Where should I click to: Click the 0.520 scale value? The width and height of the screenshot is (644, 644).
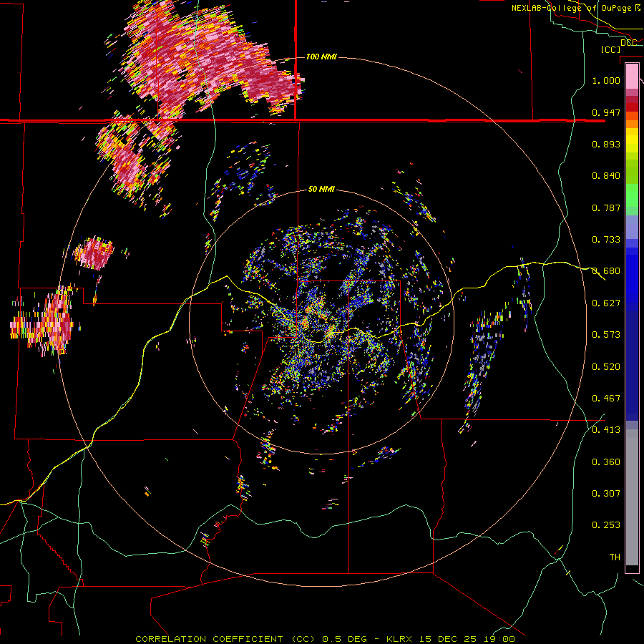(606, 366)
